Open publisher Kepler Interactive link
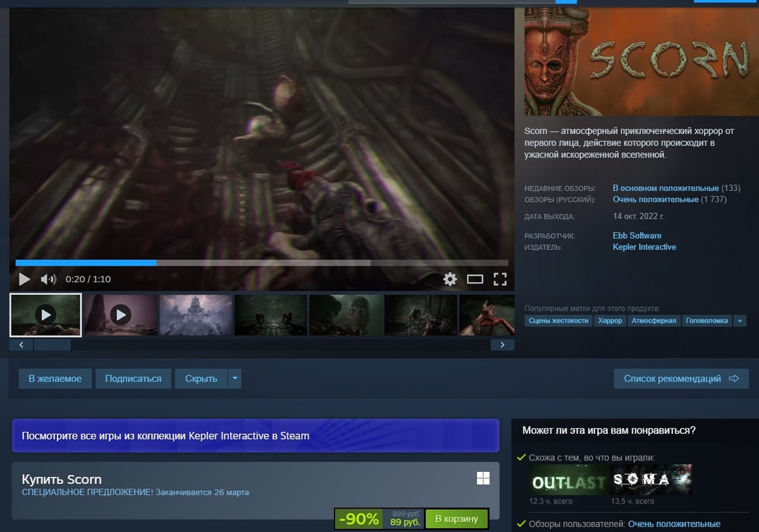This screenshot has width=759, height=532. coord(645,247)
